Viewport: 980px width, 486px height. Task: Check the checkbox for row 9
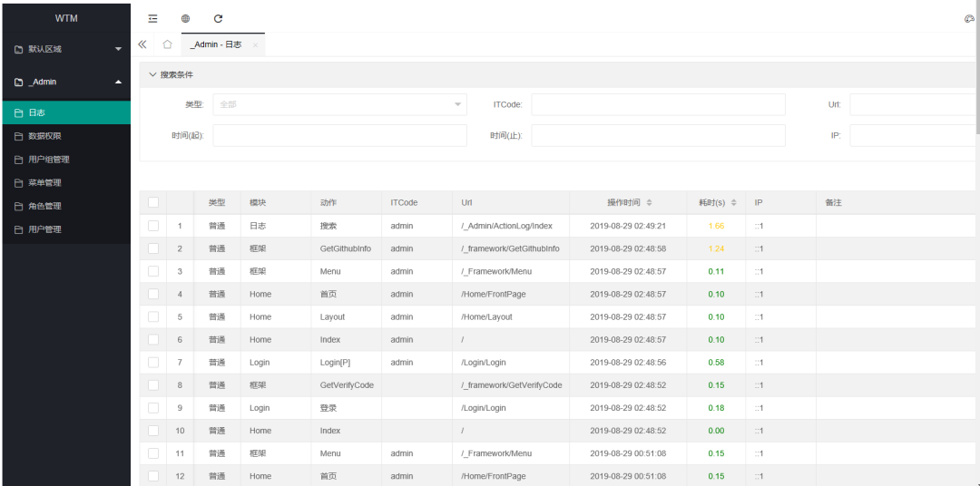tap(153, 408)
